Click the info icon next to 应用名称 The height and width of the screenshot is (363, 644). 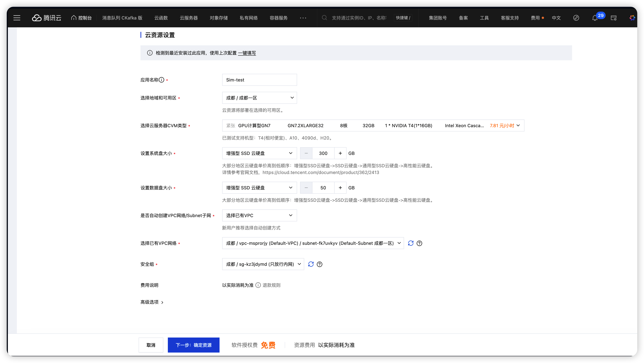point(161,80)
